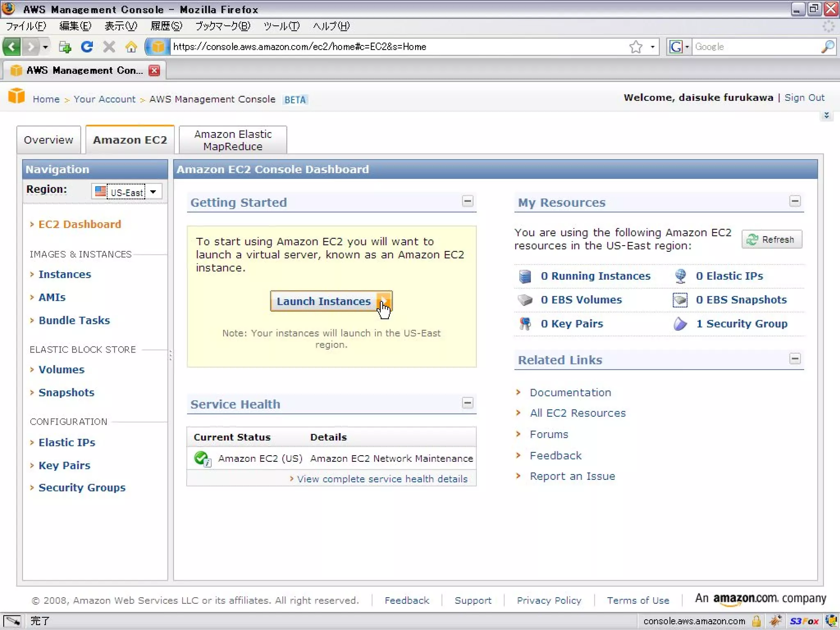Reload the page with the refresh icon

(87, 47)
